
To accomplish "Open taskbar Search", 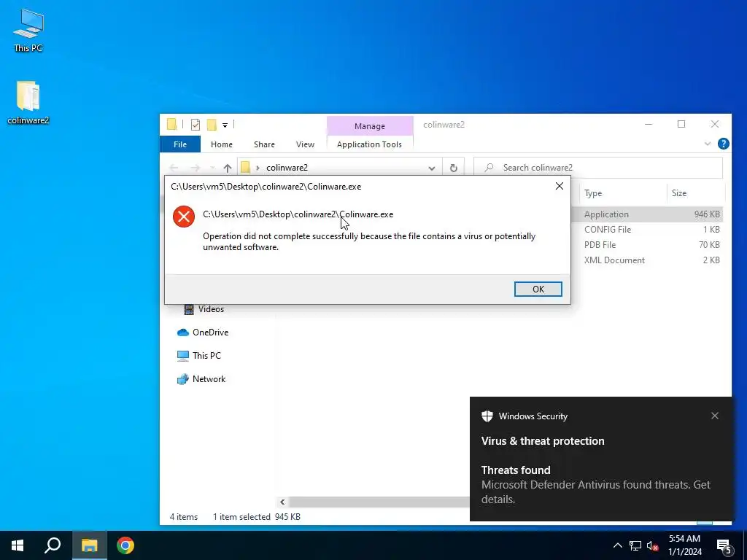I will click(x=53, y=545).
